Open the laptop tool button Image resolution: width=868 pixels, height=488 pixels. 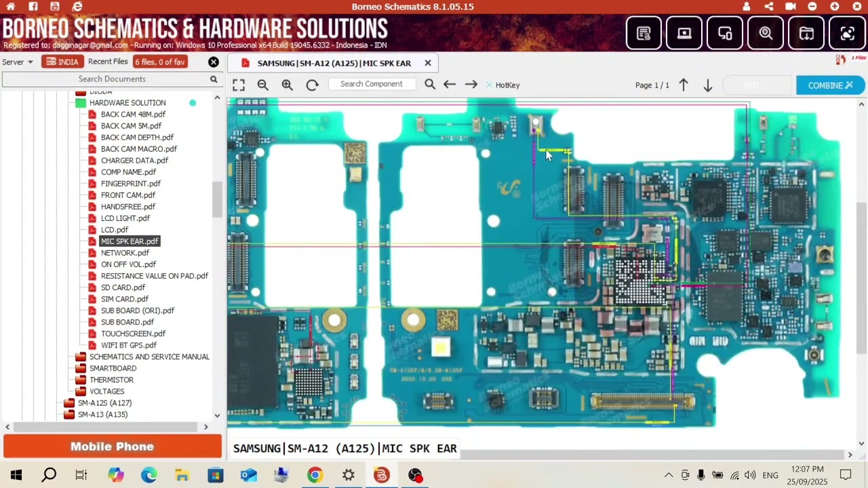coord(684,33)
